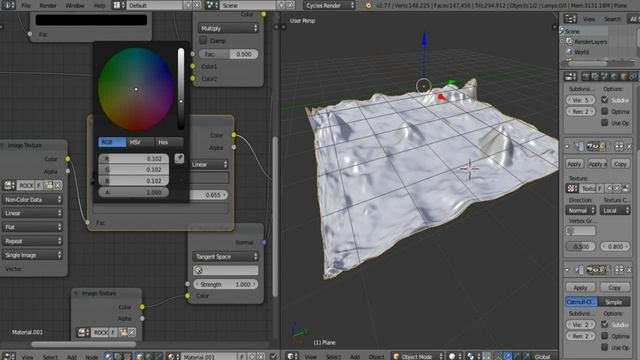Open pivot point selector in 3D view header
The image size is (640, 360).
pos(473,356)
